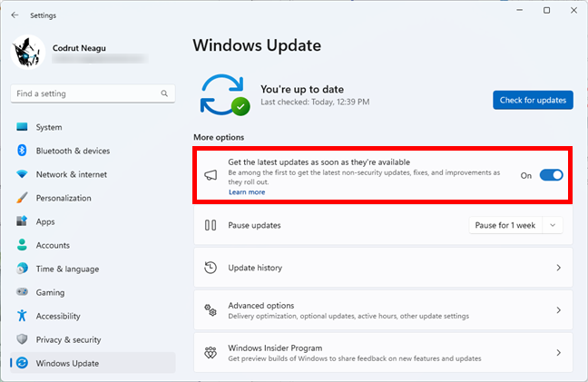Click the Bluetooth icon in sidebar
The height and width of the screenshot is (382, 588).
click(x=22, y=151)
